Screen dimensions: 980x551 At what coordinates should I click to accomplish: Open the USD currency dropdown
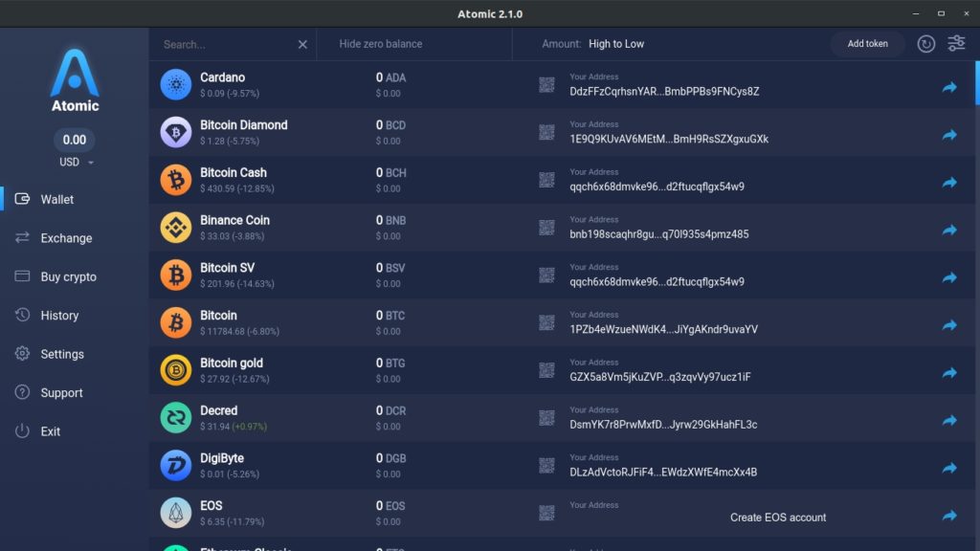click(x=77, y=163)
